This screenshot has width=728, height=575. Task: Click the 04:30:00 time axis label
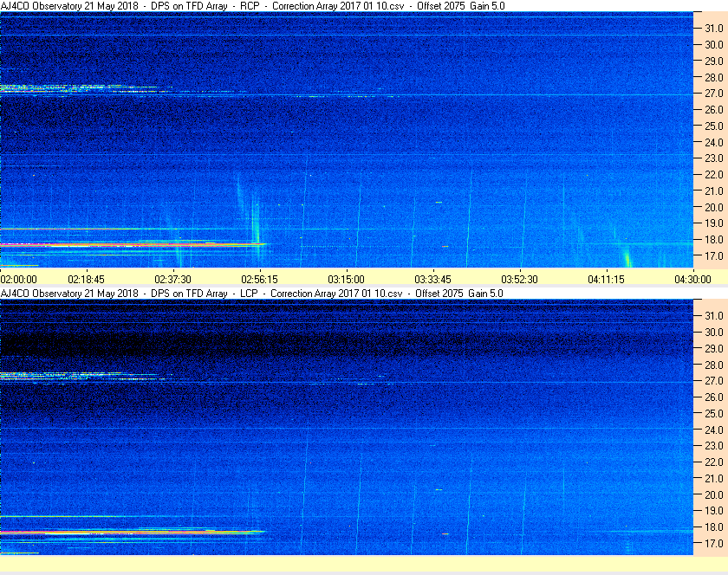(692, 280)
